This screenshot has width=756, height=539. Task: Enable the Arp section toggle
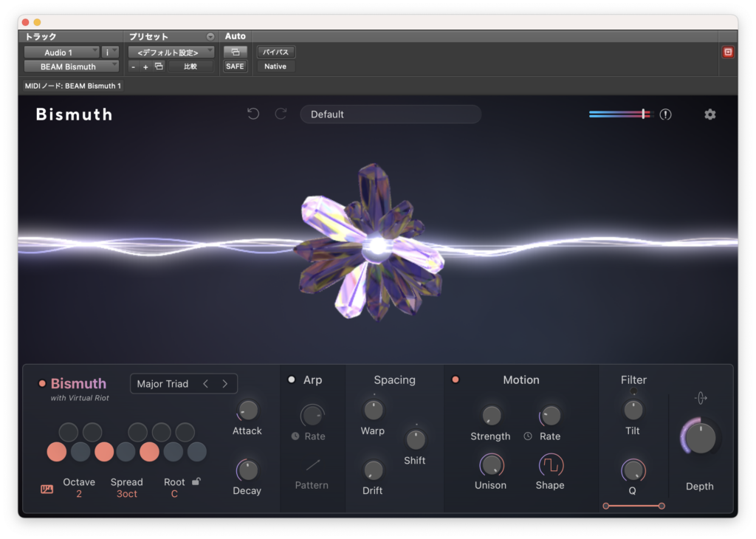[x=291, y=380]
